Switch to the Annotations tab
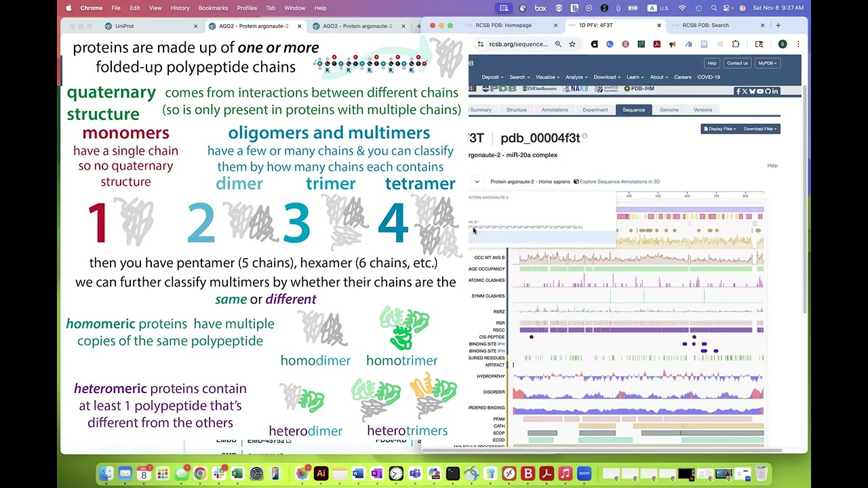The image size is (868, 488). 554,110
